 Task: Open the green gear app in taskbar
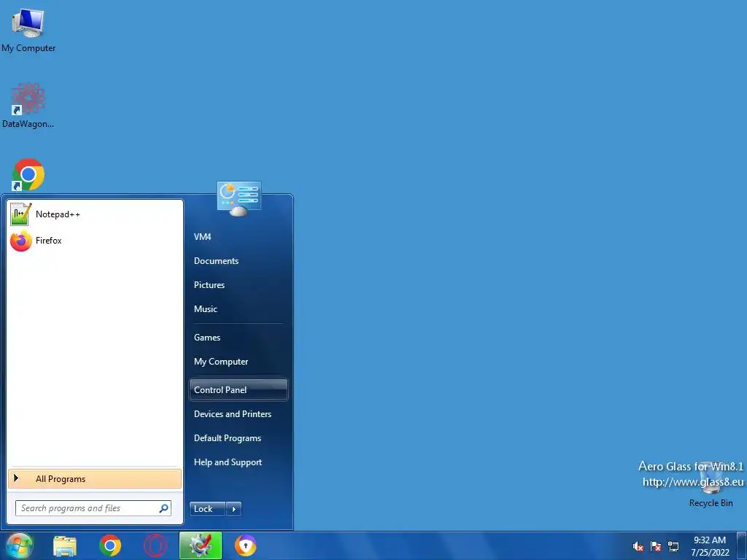[x=201, y=545]
